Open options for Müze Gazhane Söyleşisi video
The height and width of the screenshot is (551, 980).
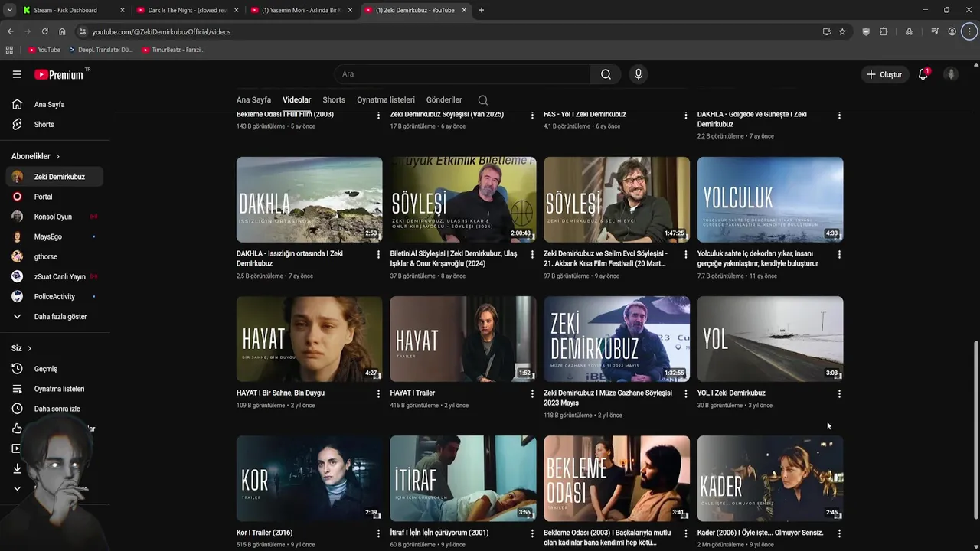(x=685, y=393)
